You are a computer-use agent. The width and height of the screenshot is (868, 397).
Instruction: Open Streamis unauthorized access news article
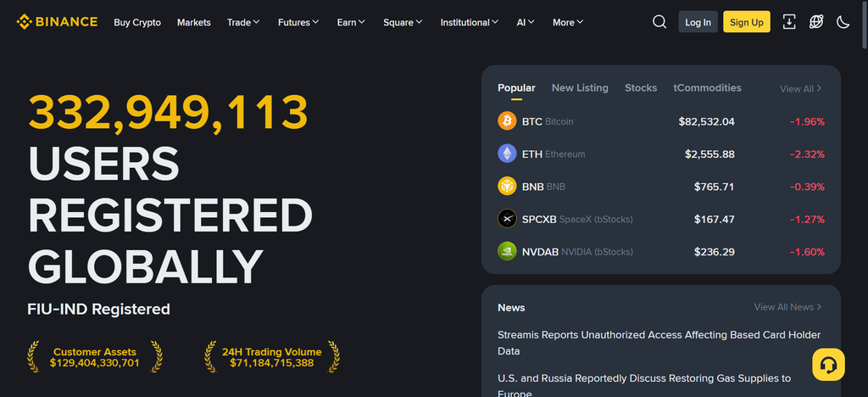coord(659,343)
